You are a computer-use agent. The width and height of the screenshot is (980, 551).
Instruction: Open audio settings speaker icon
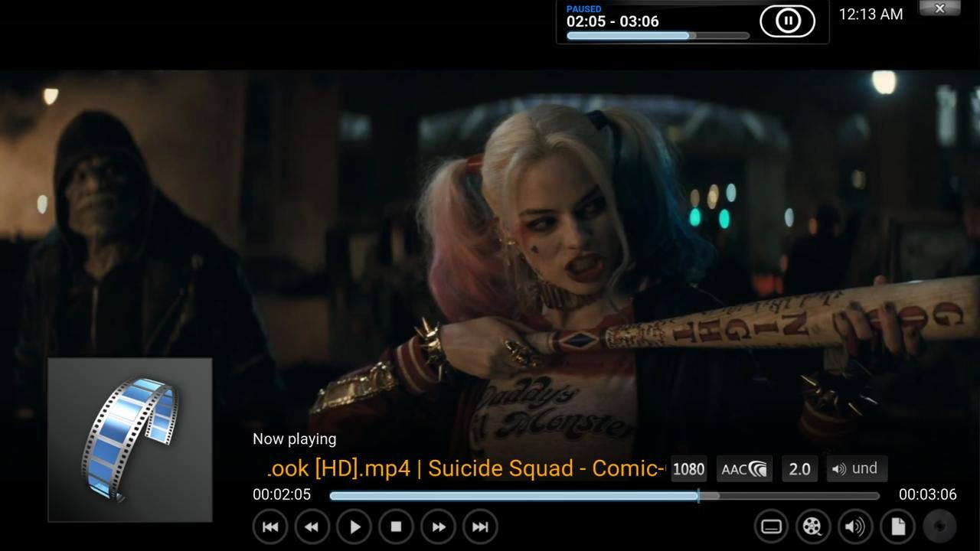pos(855,527)
